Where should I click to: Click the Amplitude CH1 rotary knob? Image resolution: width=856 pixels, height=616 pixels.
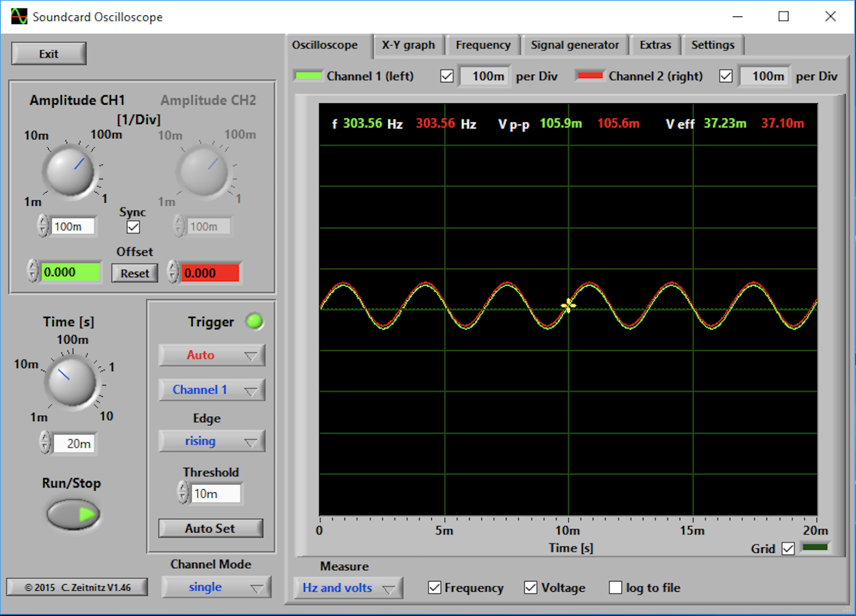point(70,172)
